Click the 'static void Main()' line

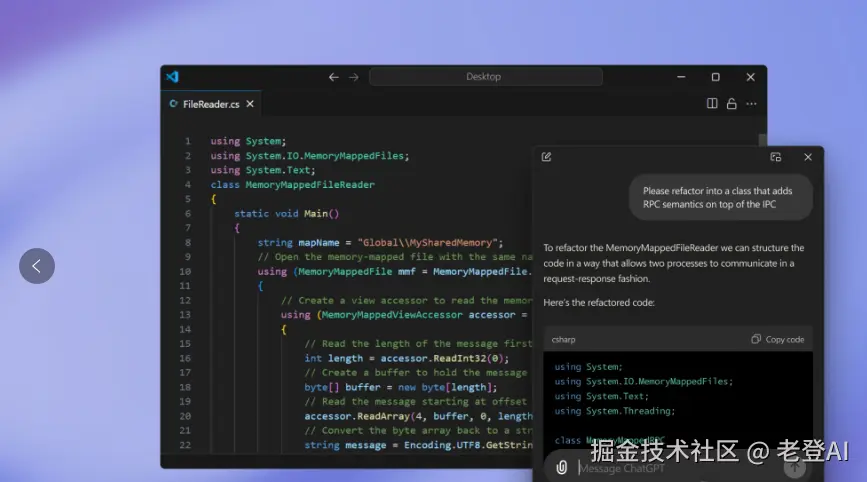click(286, 213)
